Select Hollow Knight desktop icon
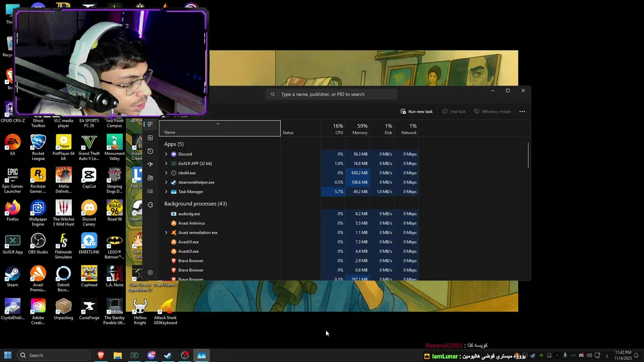This screenshot has width=644, height=362. (x=140, y=312)
